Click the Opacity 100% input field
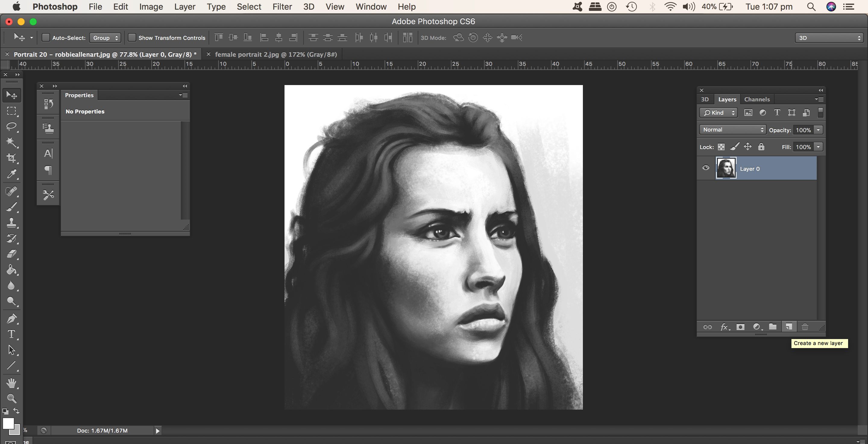The width and height of the screenshot is (868, 444). (x=803, y=130)
